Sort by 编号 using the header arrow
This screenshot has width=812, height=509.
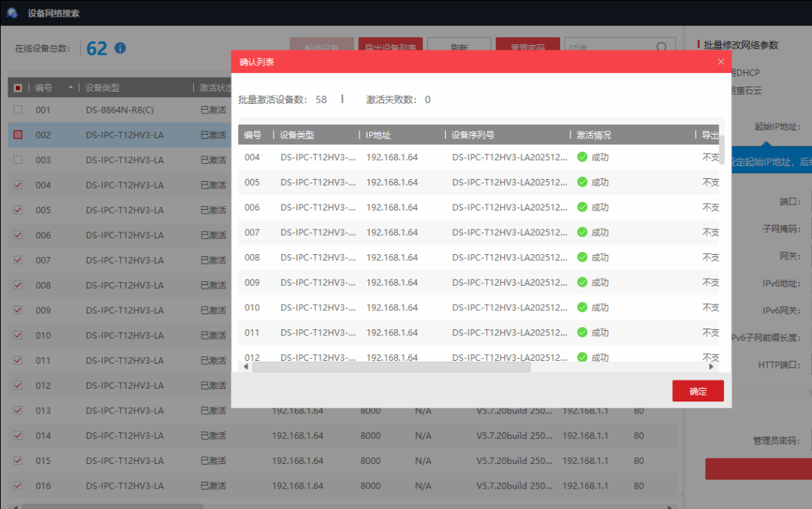pyautogui.click(x=71, y=88)
